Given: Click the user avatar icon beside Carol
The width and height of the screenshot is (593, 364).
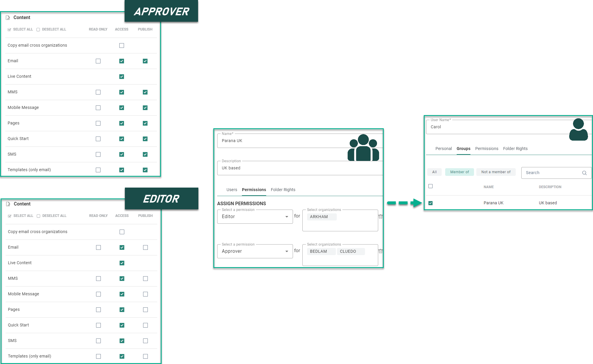Looking at the screenshot, I should tap(578, 130).
